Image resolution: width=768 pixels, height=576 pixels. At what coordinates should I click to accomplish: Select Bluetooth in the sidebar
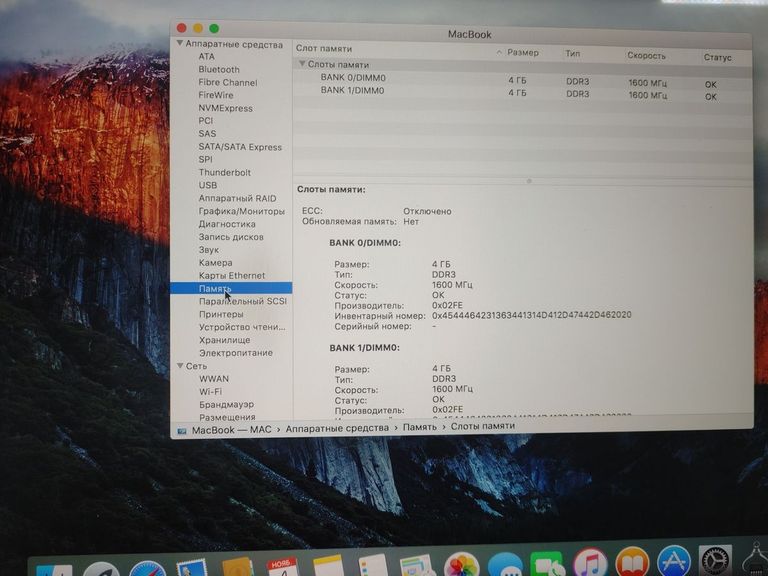(219, 70)
